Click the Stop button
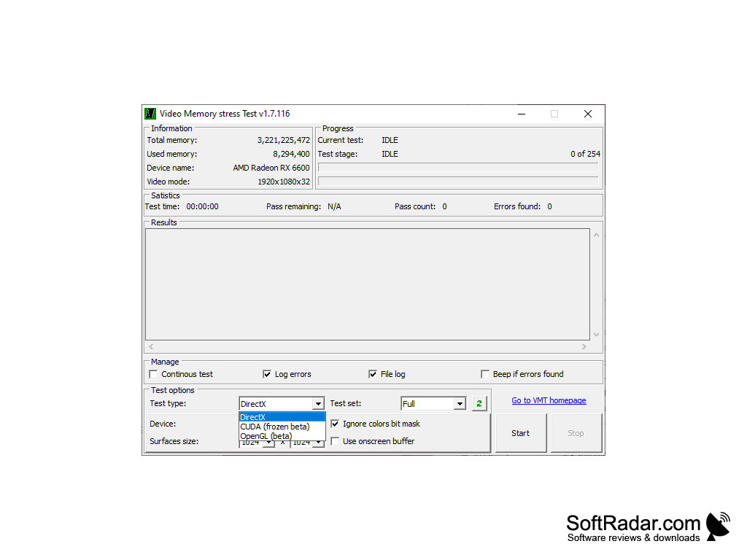The height and width of the screenshot is (560, 747). point(576,432)
